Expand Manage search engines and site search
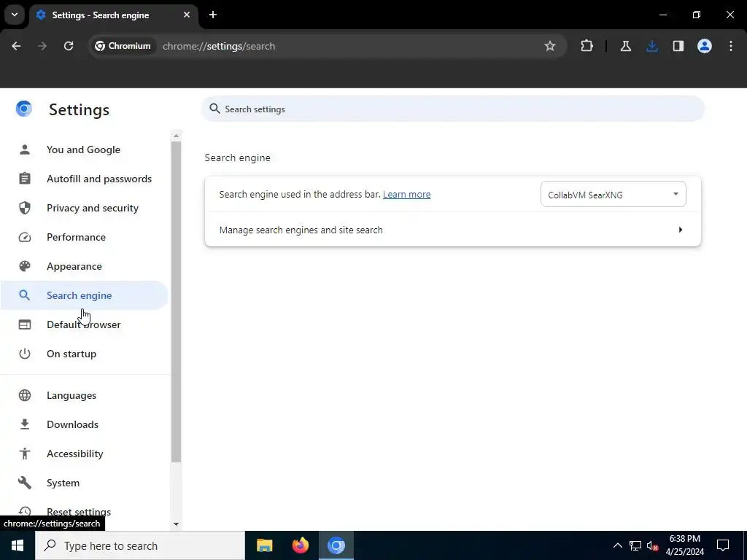This screenshot has height=560, width=747. 452,230
